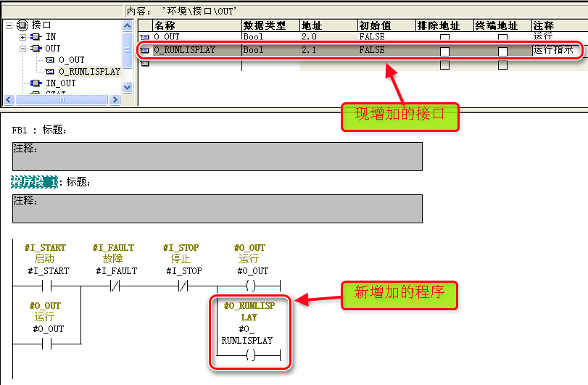This screenshot has width=588, height=385.
Task: Toggle 排除地址 checkbox for O_RUNLISPLAY row
Action: point(444,51)
